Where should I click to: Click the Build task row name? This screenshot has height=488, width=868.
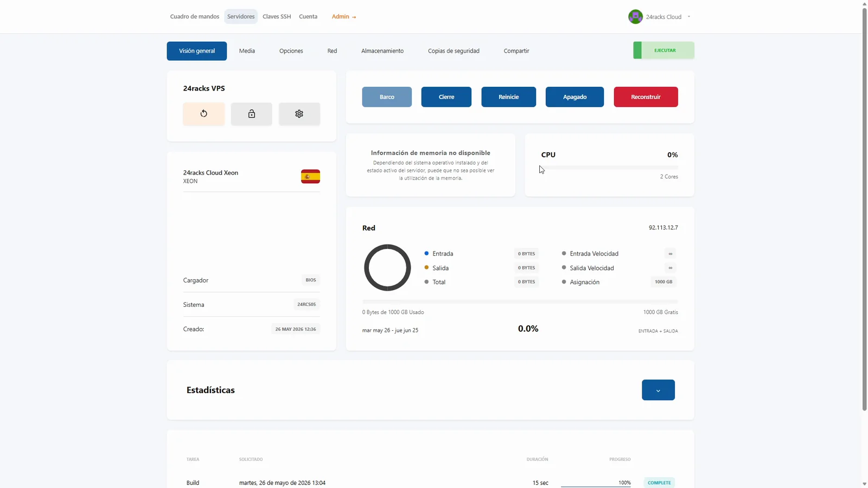[x=193, y=483]
